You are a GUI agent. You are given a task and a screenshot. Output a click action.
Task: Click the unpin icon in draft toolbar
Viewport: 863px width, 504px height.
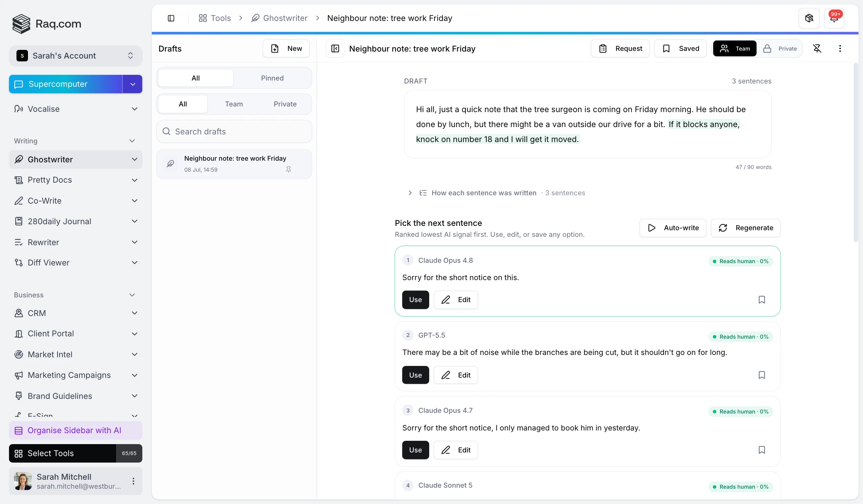pos(817,49)
